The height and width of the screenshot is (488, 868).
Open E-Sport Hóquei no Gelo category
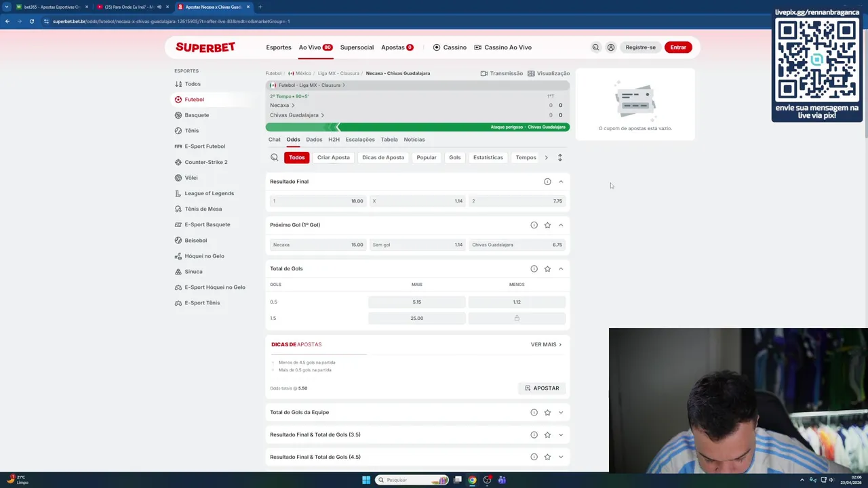pos(215,287)
